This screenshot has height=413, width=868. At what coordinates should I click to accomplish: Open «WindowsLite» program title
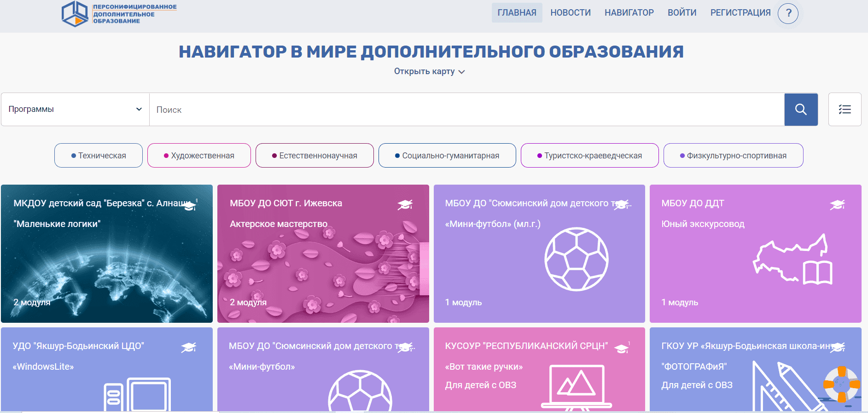click(x=43, y=367)
